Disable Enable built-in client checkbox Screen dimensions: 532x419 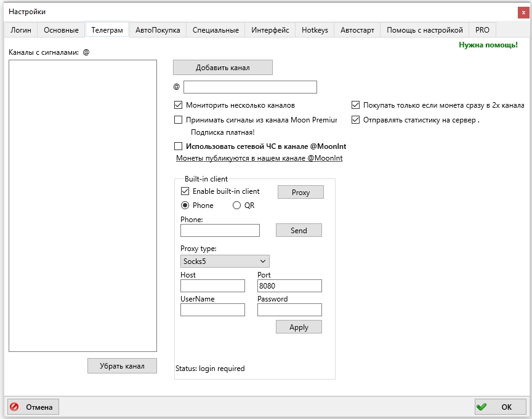tap(185, 191)
